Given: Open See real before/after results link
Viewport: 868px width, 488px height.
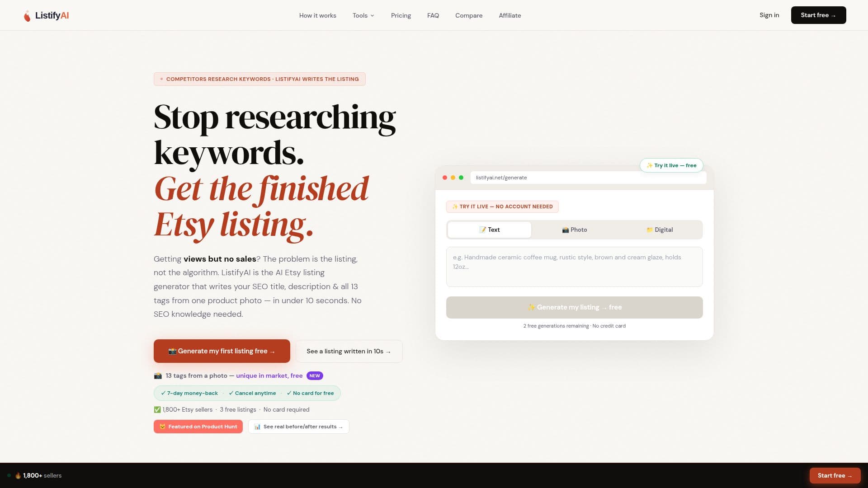Looking at the screenshot, I should (x=298, y=427).
